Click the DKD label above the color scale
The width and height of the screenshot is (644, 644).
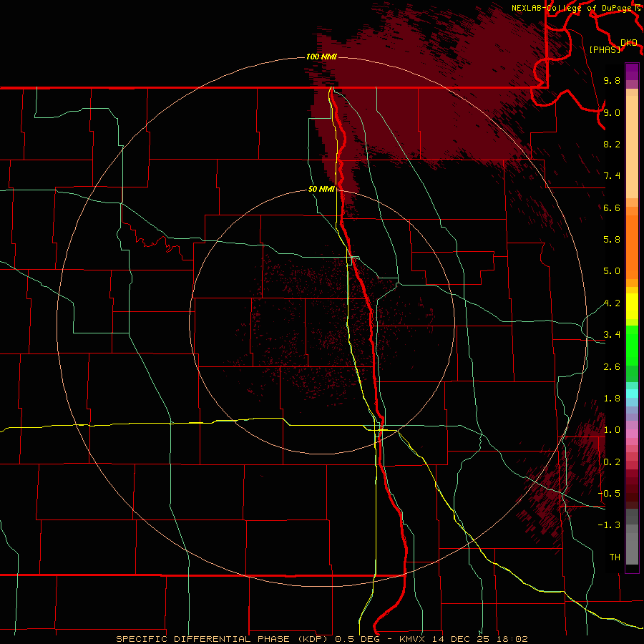629,43
